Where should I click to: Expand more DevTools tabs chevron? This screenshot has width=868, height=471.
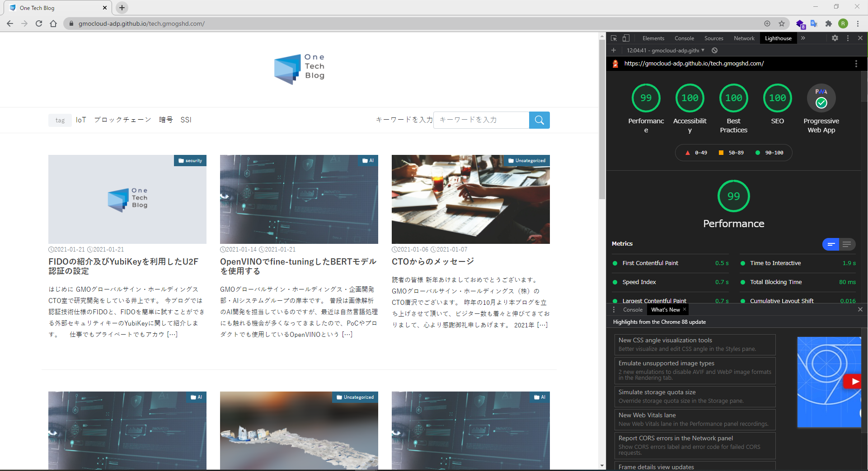[803, 38]
